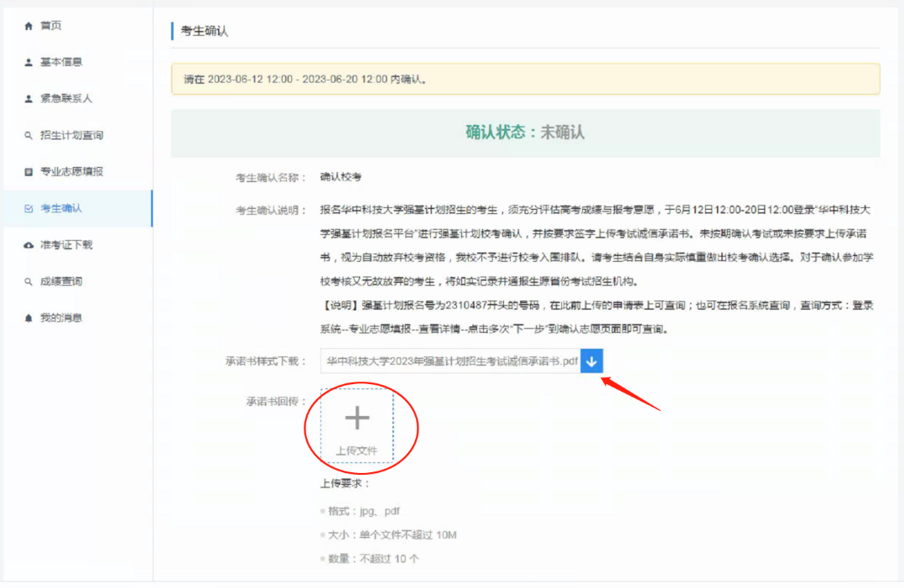Open the 准考证下载 page
The image size is (904, 588).
pyautogui.click(x=66, y=245)
